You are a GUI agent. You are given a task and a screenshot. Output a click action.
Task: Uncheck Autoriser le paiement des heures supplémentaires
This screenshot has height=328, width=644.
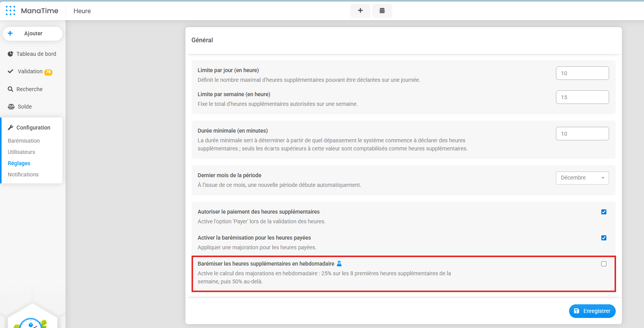[604, 212]
